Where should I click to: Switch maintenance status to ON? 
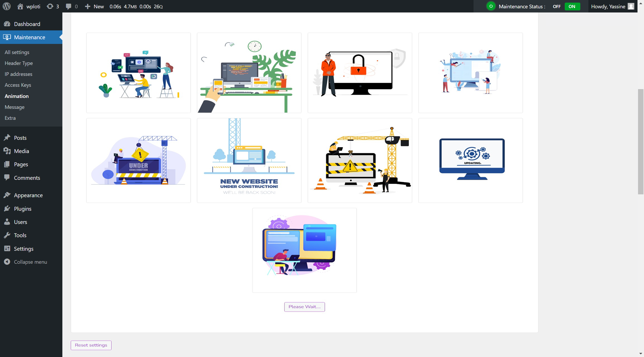(572, 6)
